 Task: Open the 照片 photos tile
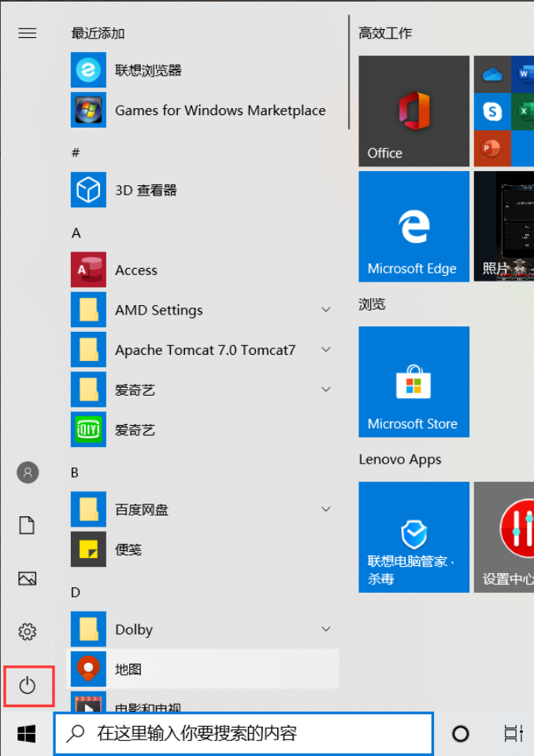click(503, 226)
